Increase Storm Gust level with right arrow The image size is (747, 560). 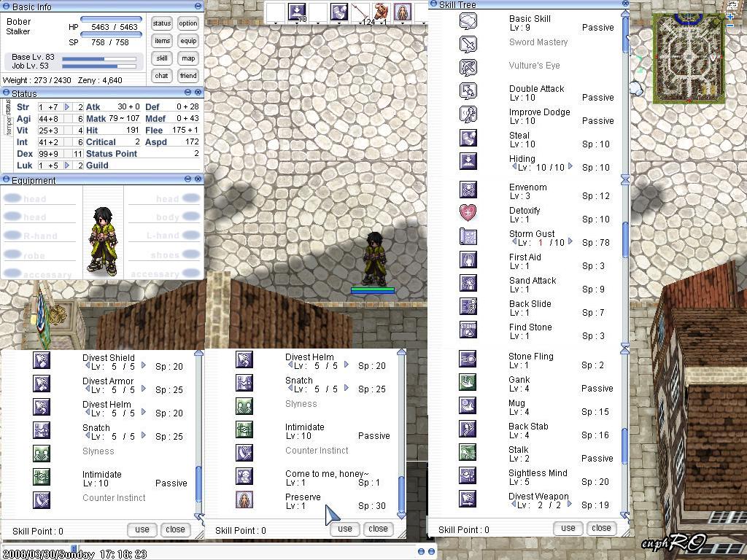pos(570,242)
